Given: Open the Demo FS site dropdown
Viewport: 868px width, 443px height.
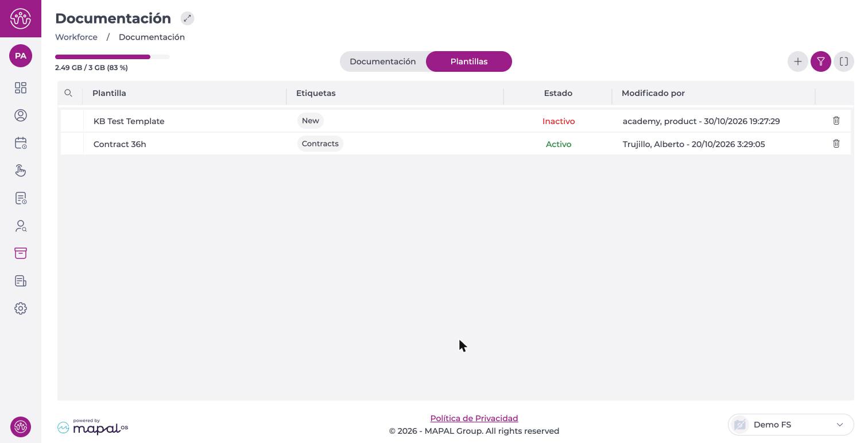Looking at the screenshot, I should tap(791, 425).
